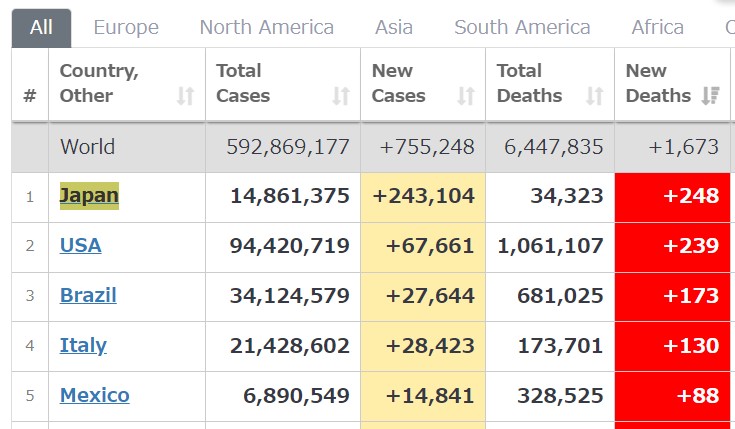
Task: Select World total cases 592,869,177
Action: click(x=288, y=147)
